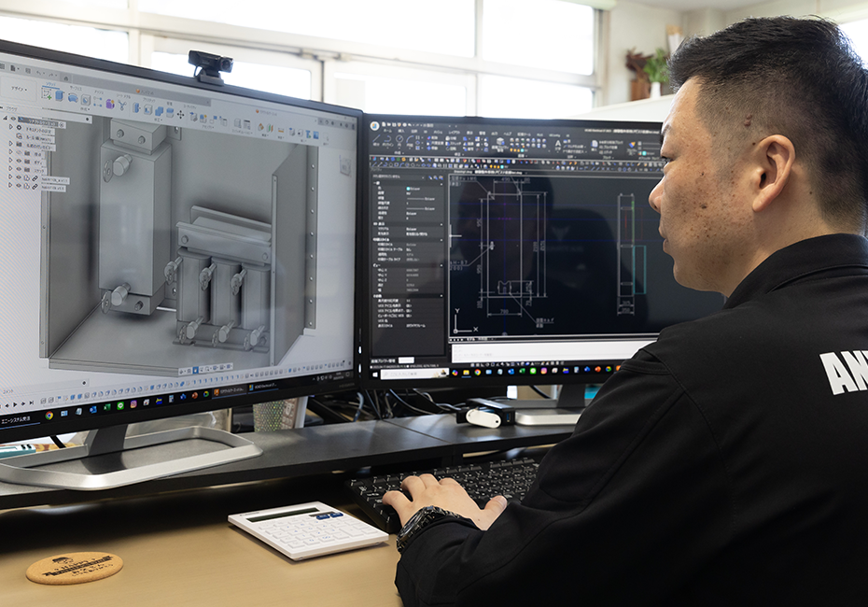The image size is (868, 607).
Task: Select the purple Create Form icon
Action: click(x=109, y=103)
